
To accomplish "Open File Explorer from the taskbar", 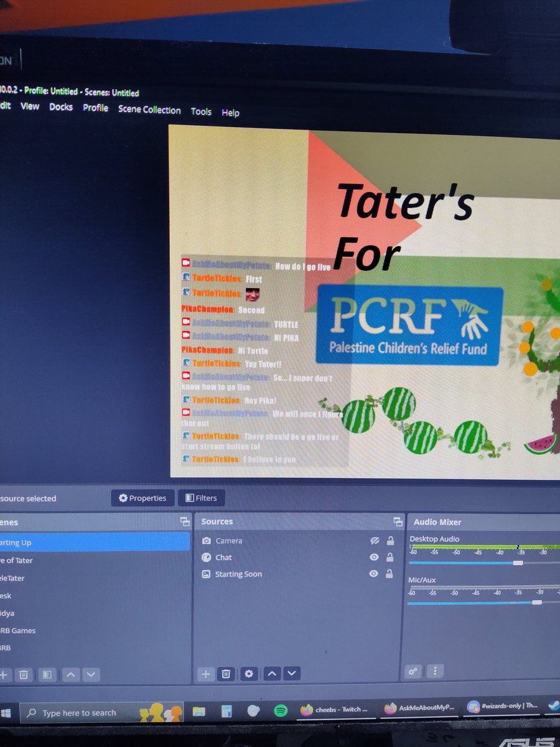I will click(x=199, y=710).
